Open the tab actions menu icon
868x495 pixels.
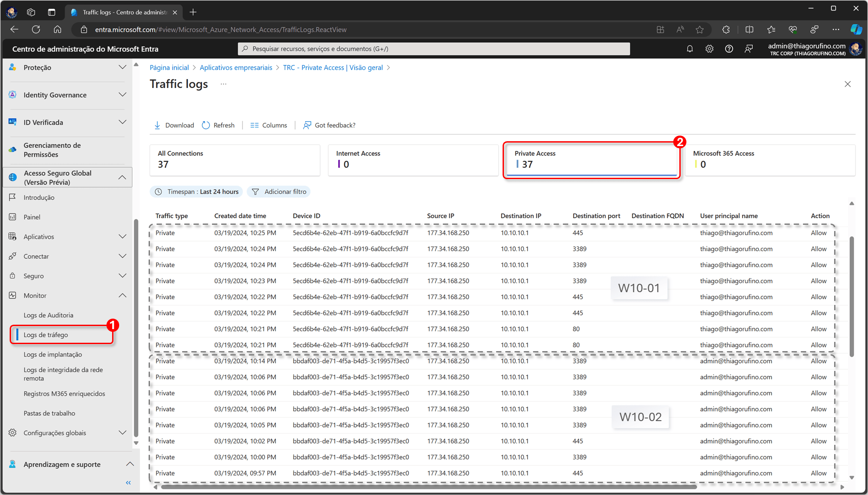[x=51, y=12]
